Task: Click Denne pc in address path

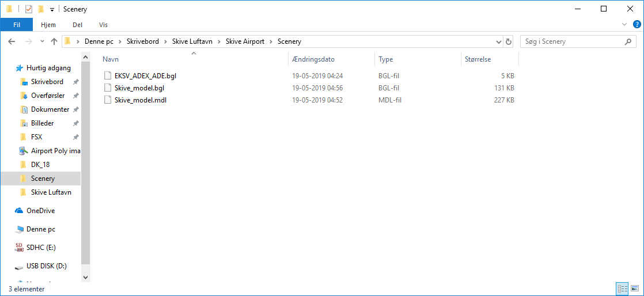Action: pyautogui.click(x=99, y=41)
